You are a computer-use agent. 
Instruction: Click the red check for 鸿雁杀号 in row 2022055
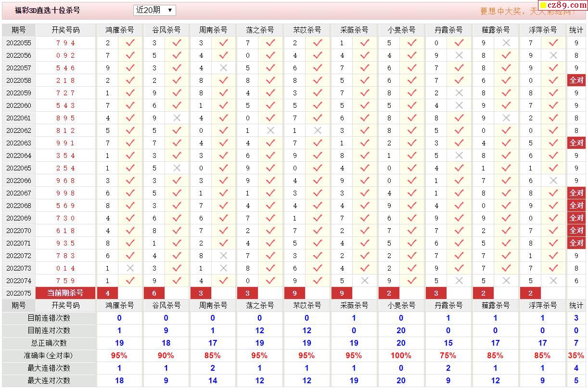[x=130, y=43]
